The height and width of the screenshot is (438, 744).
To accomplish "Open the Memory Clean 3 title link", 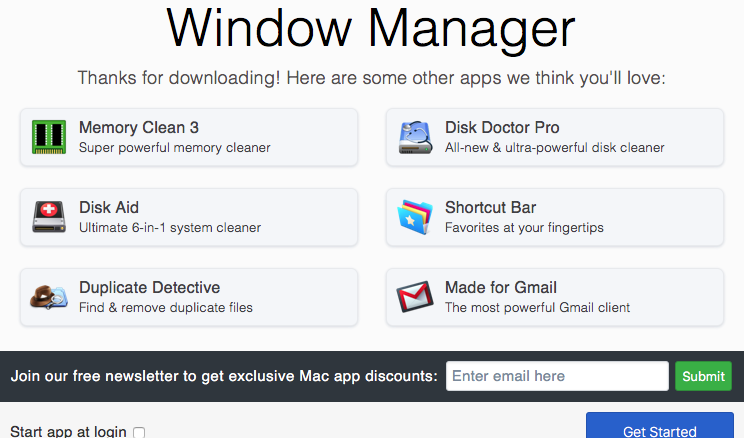I will pyautogui.click(x=139, y=127).
